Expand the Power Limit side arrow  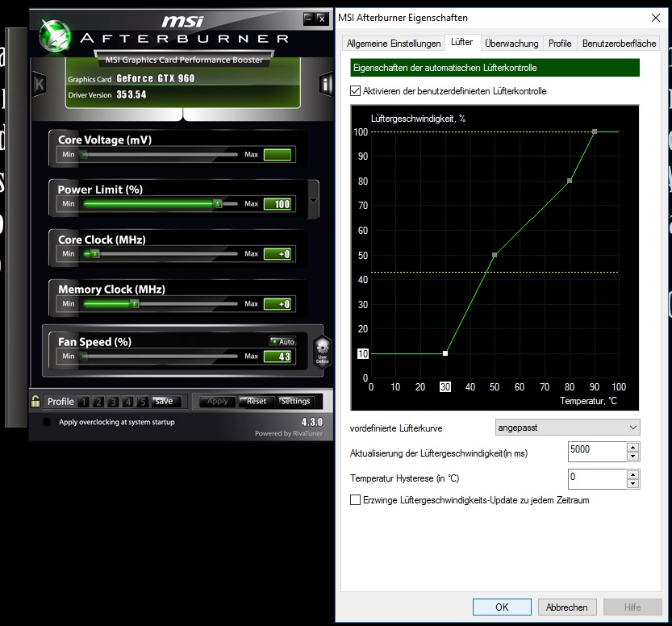313,200
